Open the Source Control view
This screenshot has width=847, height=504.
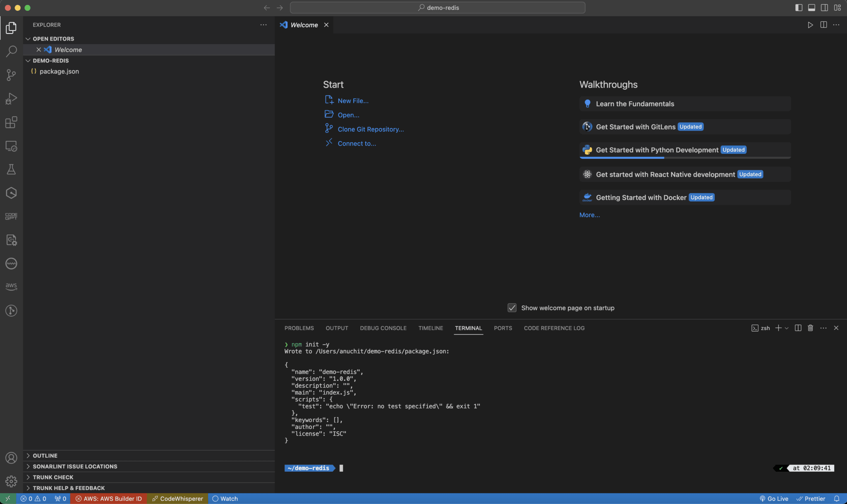coord(11,75)
